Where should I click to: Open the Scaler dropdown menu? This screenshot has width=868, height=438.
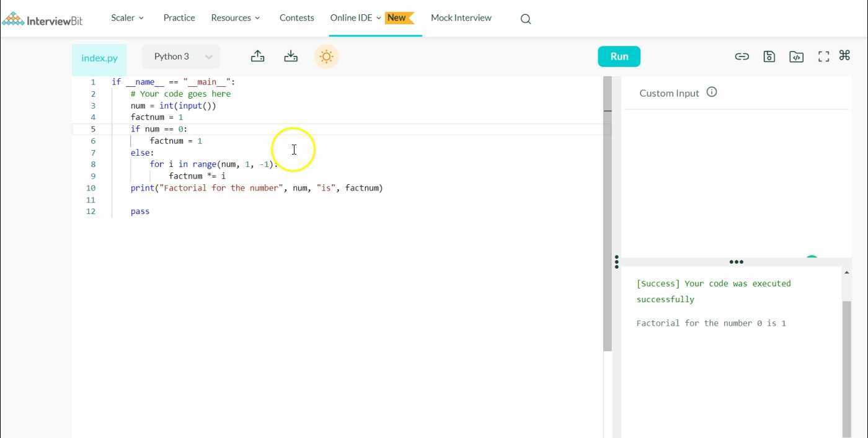coord(127,17)
